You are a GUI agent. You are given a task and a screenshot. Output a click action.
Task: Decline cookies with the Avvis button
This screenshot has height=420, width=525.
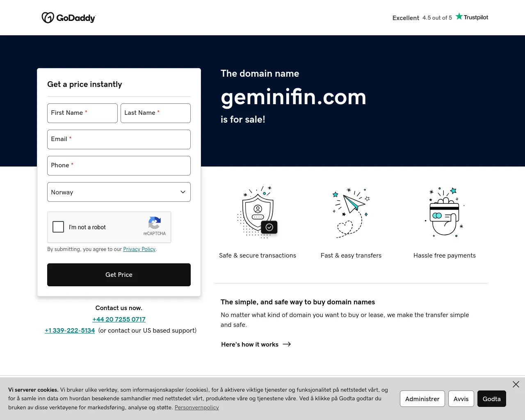pos(461,399)
